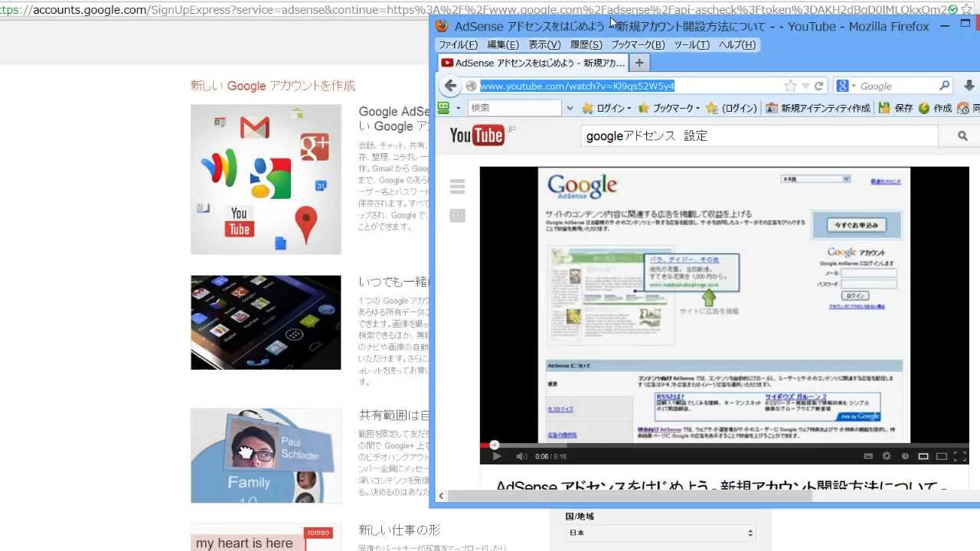Open ブックマーク(B) menu
This screenshot has height=551, width=980.
point(638,44)
